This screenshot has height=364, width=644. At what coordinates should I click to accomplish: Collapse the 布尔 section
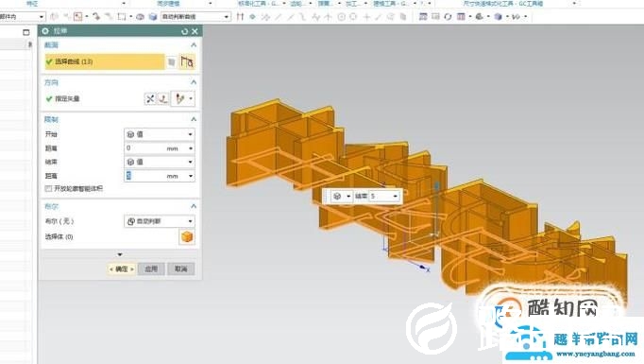(x=194, y=206)
